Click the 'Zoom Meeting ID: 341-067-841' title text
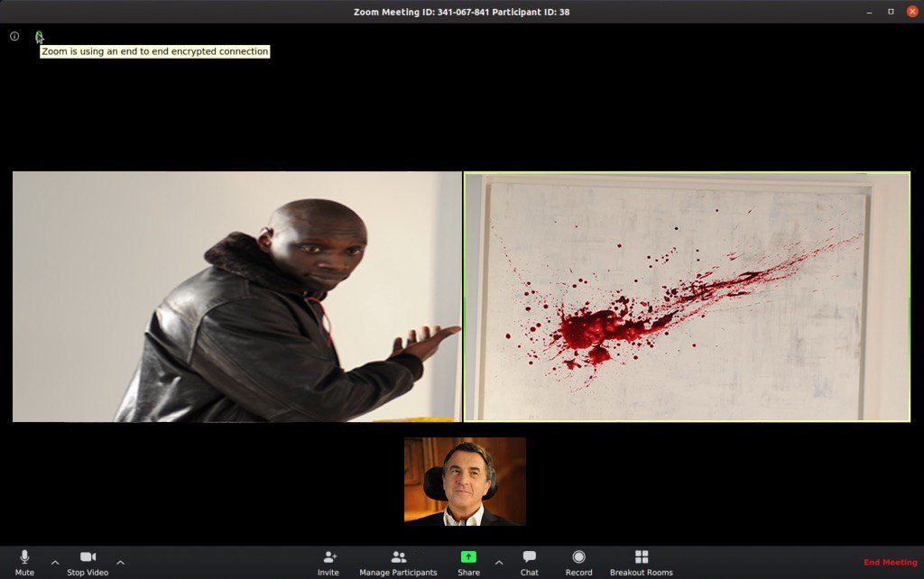 (x=421, y=12)
